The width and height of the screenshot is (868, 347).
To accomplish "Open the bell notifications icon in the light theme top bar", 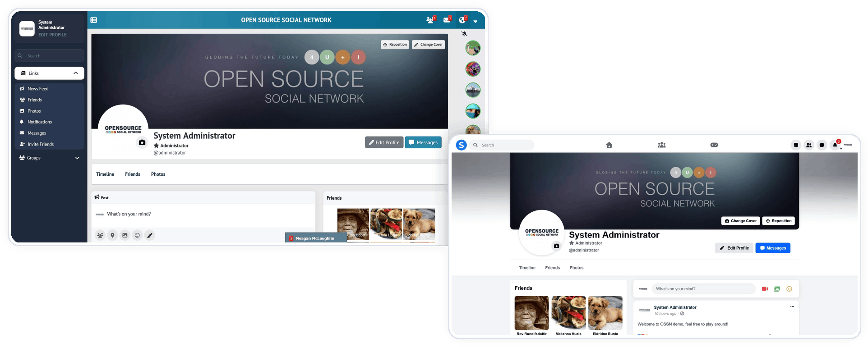I will 835,145.
